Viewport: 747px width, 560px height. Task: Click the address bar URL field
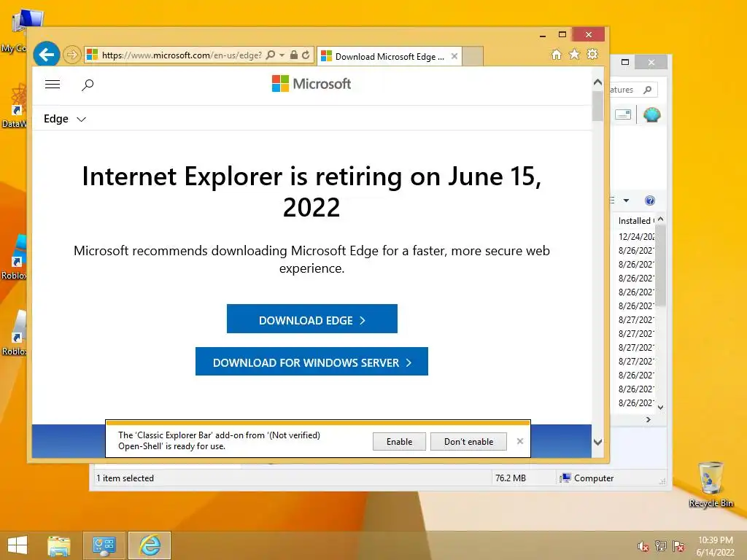click(182, 55)
